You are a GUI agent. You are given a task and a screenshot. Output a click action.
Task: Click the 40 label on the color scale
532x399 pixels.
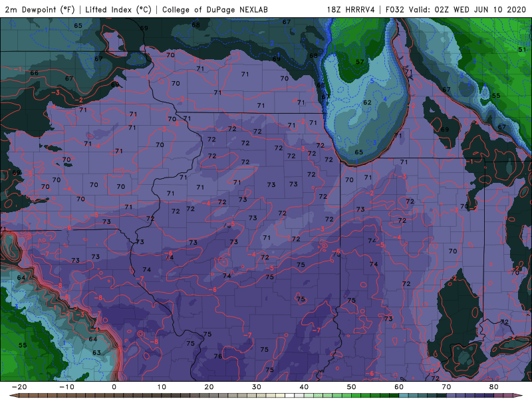pos(304,387)
